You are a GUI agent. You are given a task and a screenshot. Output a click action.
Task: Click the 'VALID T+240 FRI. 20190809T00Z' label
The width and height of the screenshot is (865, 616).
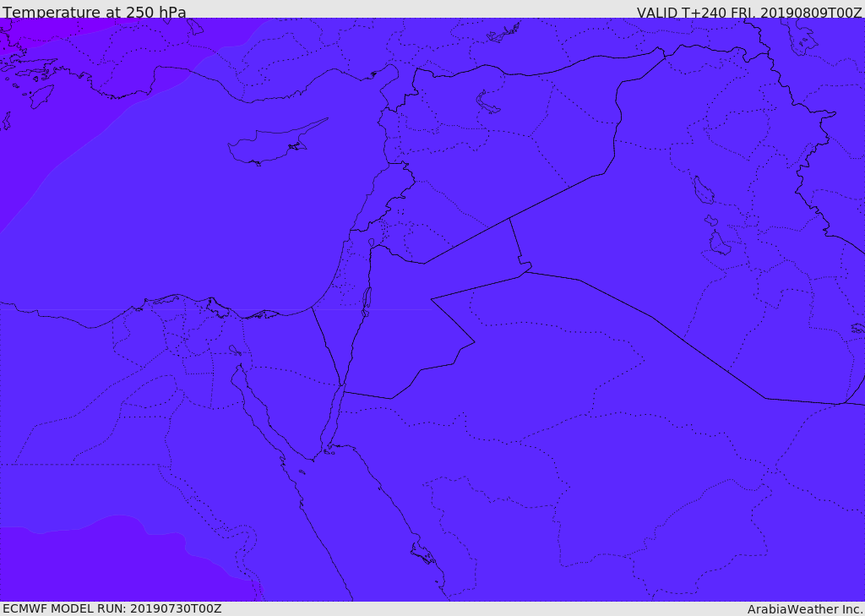coord(749,13)
